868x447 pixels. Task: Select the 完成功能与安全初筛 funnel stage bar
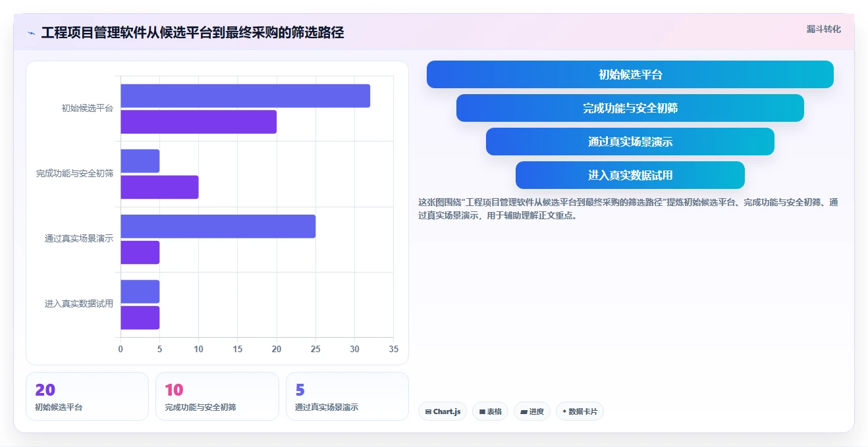[630, 108]
